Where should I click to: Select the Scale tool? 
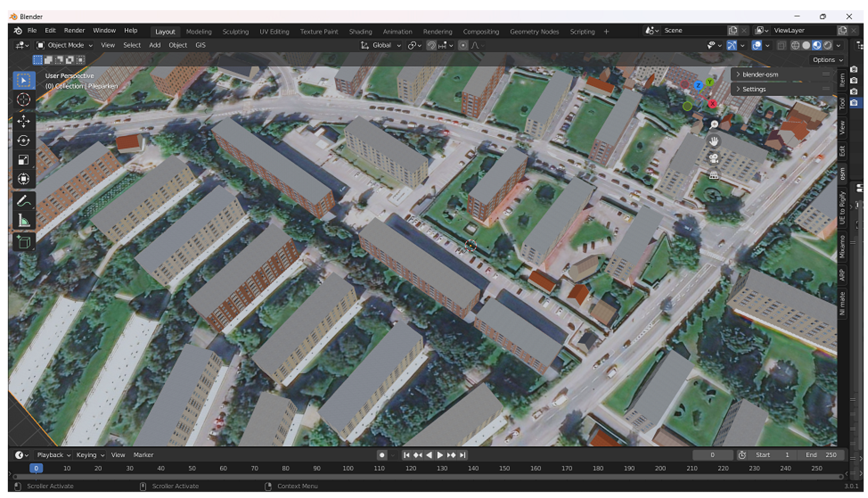pyautogui.click(x=24, y=160)
